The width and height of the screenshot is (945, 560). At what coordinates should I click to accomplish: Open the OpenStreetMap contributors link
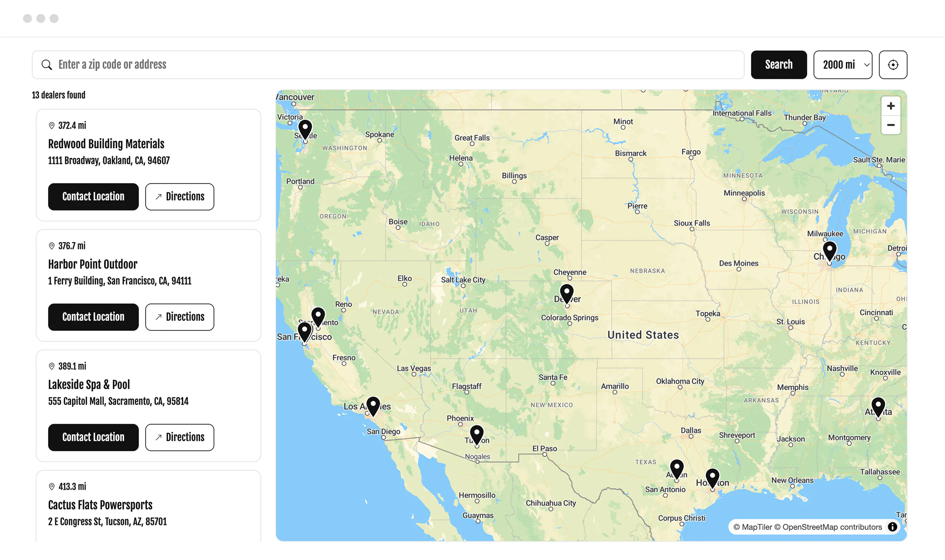pyautogui.click(x=828, y=527)
